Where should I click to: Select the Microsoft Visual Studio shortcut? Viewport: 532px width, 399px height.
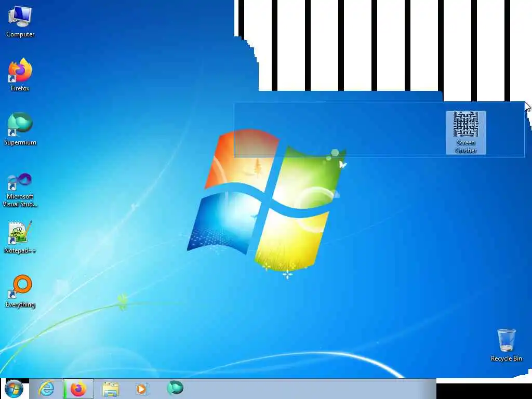[20, 190]
